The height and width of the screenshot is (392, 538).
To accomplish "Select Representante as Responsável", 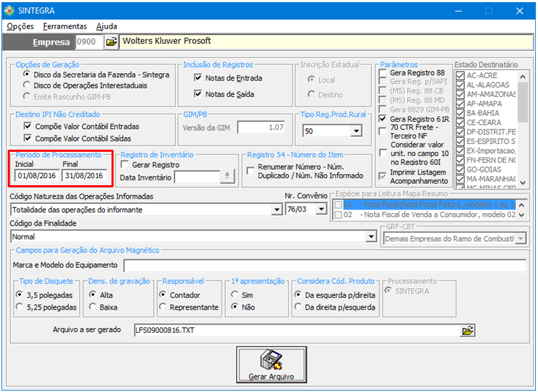I will (x=163, y=306).
